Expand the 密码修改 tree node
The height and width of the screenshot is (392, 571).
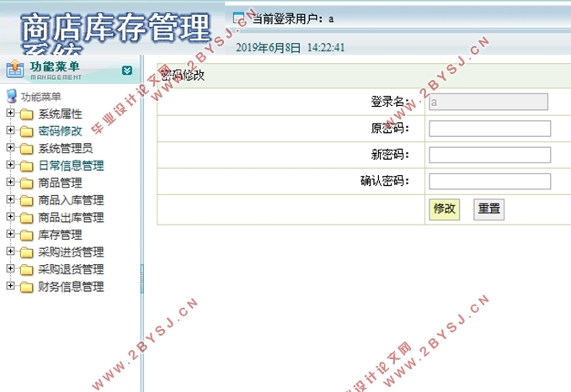tap(11, 130)
